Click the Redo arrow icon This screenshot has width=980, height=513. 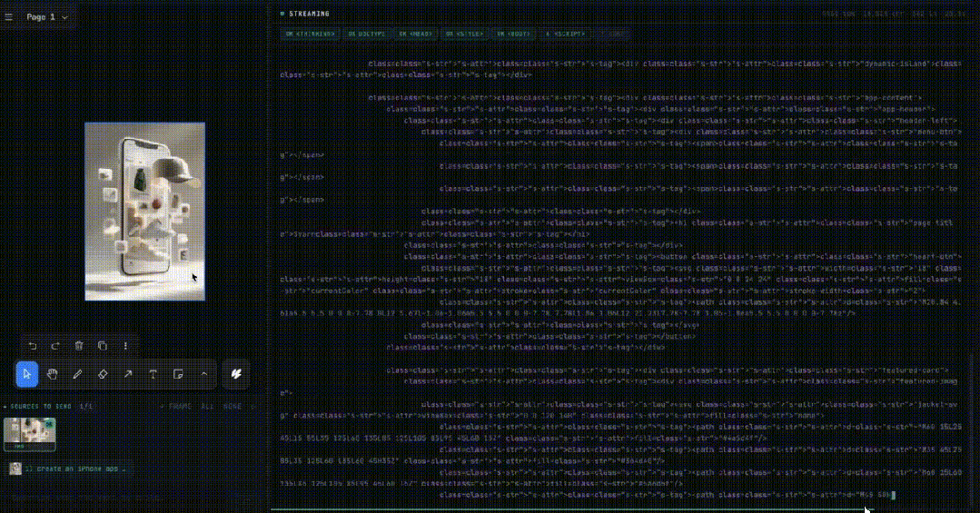coord(55,346)
